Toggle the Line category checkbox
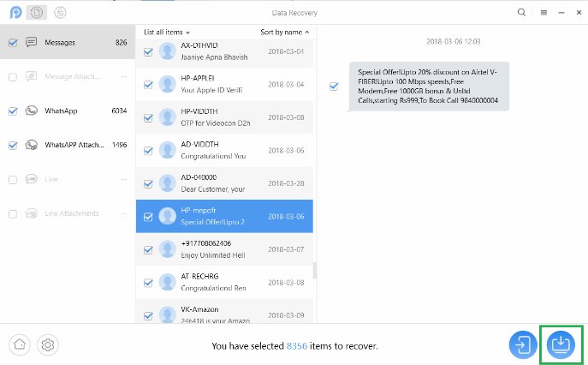Viewport: 588px width, 365px height. pyautogui.click(x=13, y=179)
